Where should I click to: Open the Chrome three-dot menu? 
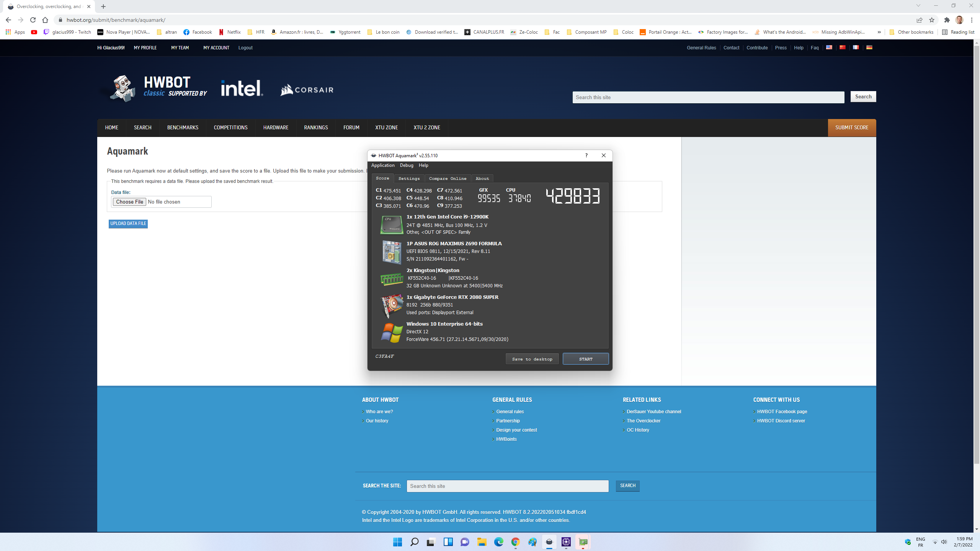pos(972,20)
